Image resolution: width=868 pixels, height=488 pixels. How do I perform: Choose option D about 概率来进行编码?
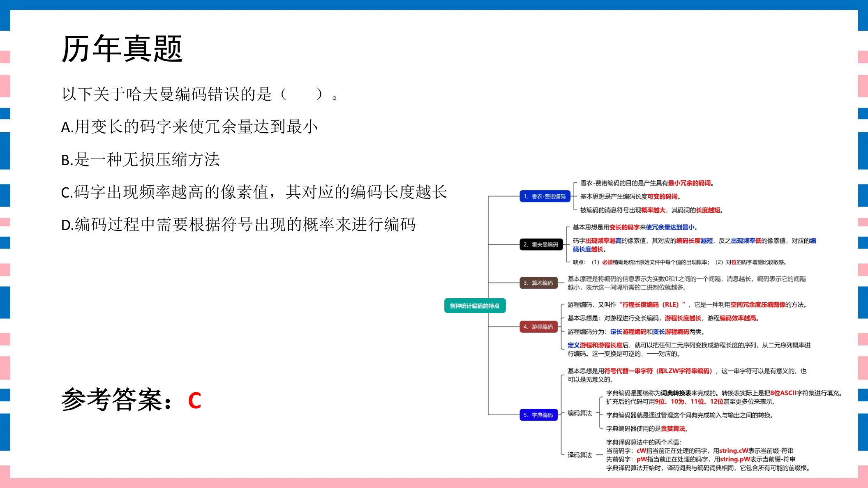[238, 225]
